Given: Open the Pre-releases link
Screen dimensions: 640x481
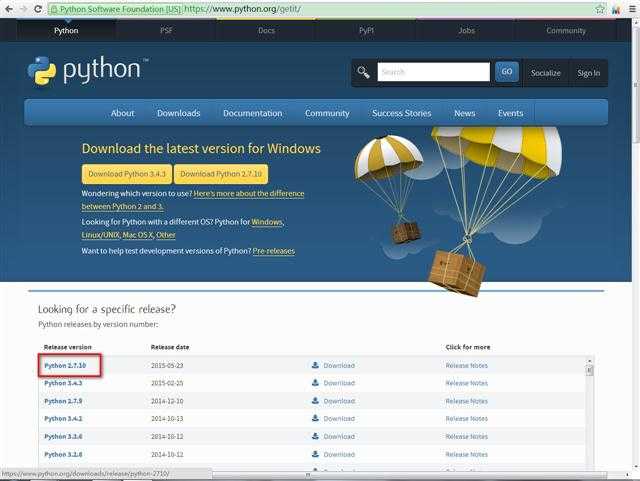Looking at the screenshot, I should pos(273,251).
